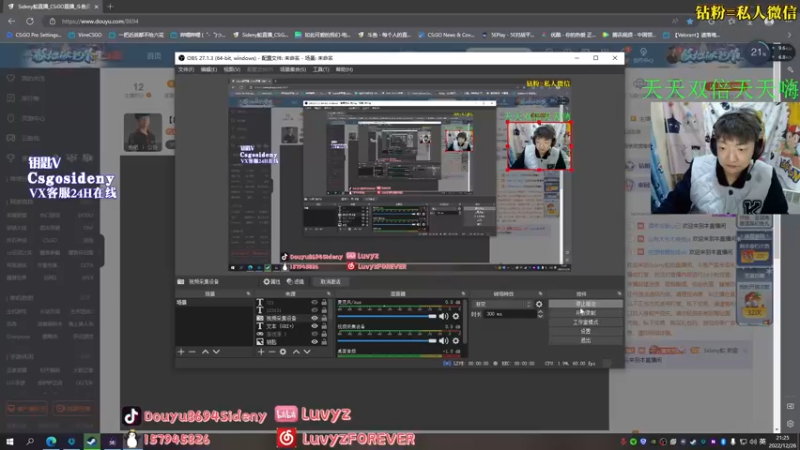
Task: Move the source up with the 来源 panel arrow
Action: [296, 352]
